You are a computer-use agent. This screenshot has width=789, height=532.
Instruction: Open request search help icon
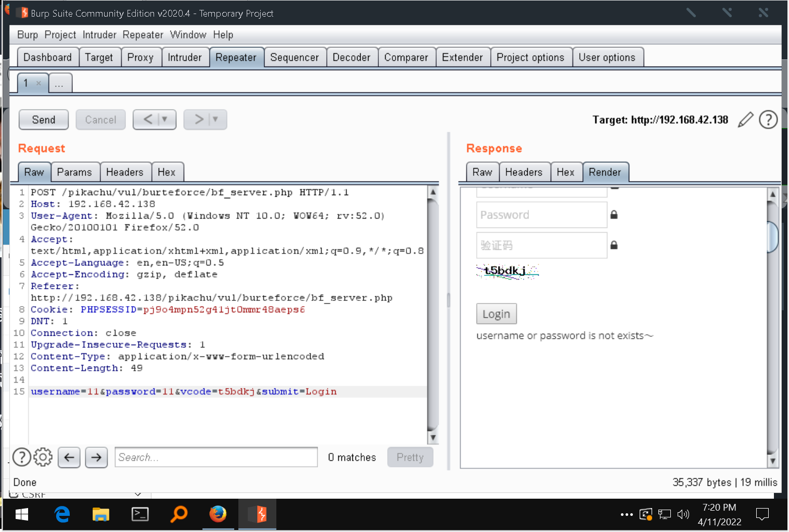coord(21,457)
